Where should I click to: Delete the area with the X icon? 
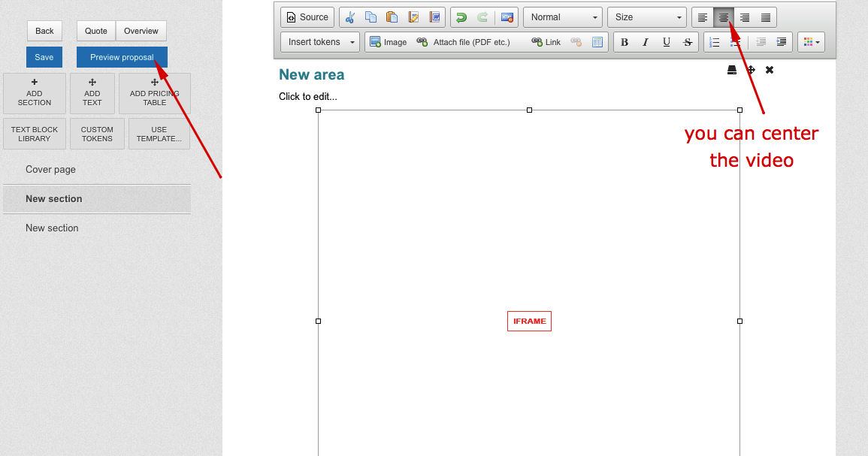pos(770,70)
